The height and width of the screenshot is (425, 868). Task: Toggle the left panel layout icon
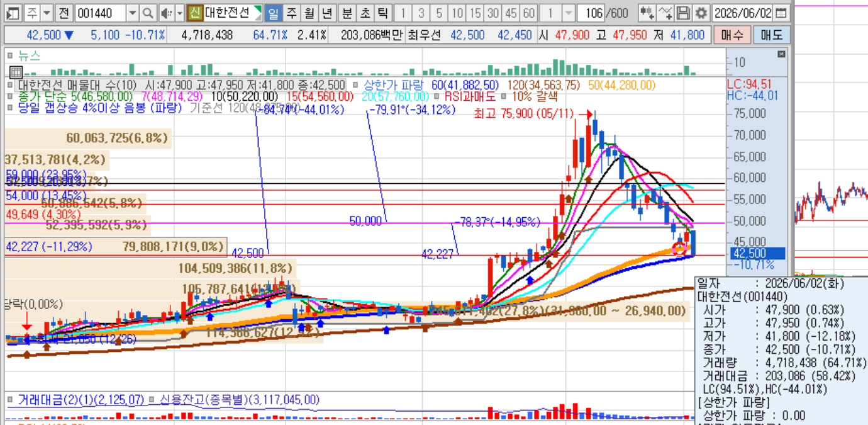coord(13,13)
